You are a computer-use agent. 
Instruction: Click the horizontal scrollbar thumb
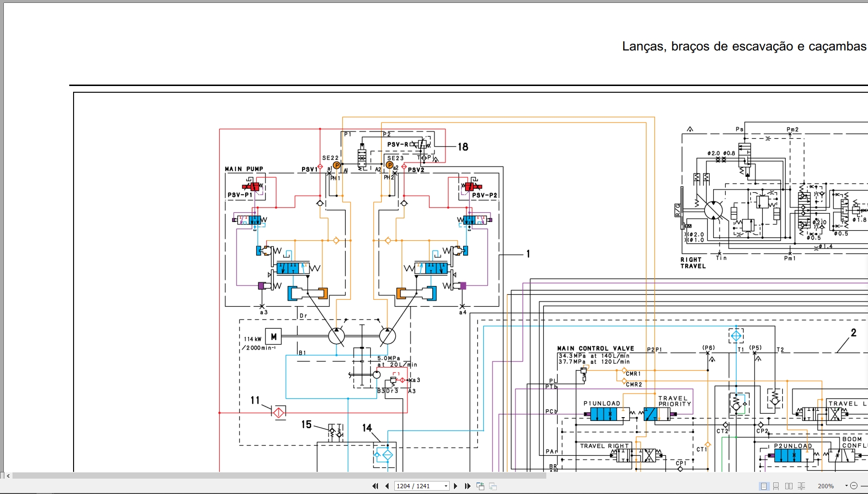(x=279, y=476)
